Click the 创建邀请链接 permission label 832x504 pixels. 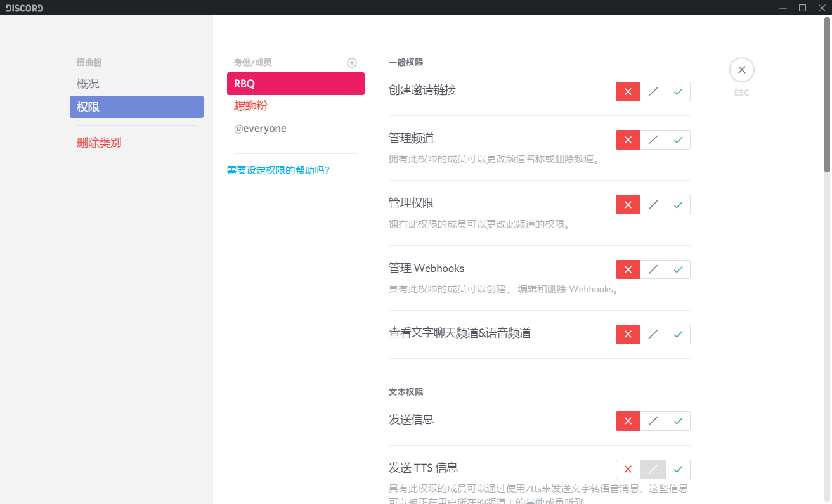click(x=422, y=90)
